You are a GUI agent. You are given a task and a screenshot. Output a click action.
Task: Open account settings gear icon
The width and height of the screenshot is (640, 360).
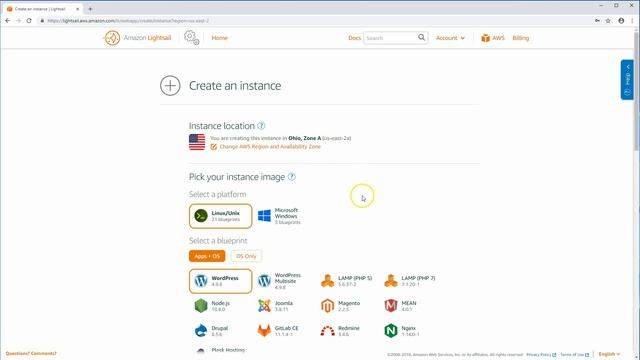[x=191, y=38]
